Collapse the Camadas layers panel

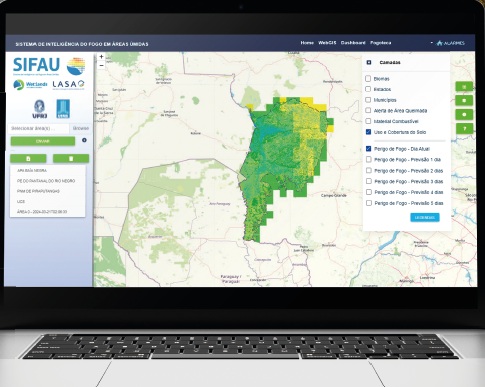pos(369,62)
